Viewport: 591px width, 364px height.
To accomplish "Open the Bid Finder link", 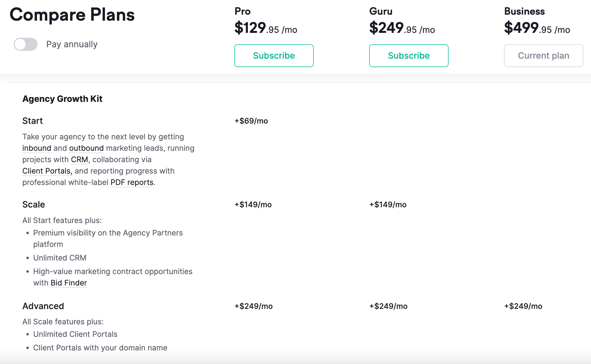I will (69, 283).
